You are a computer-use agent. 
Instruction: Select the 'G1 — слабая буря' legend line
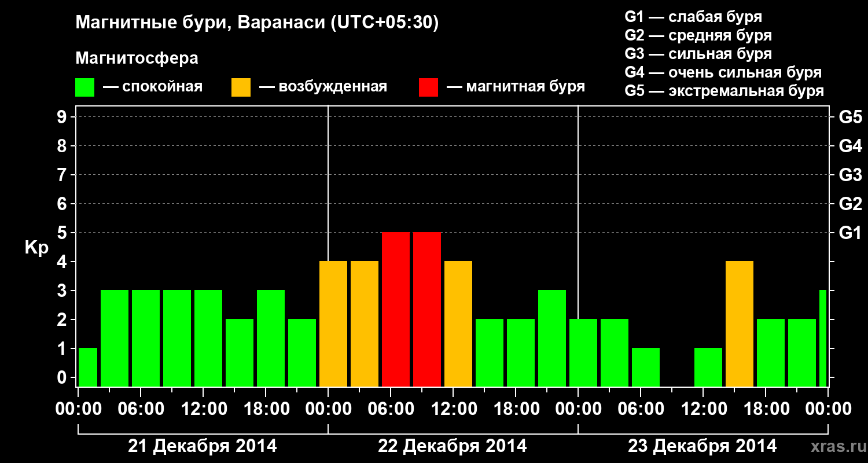[693, 17]
